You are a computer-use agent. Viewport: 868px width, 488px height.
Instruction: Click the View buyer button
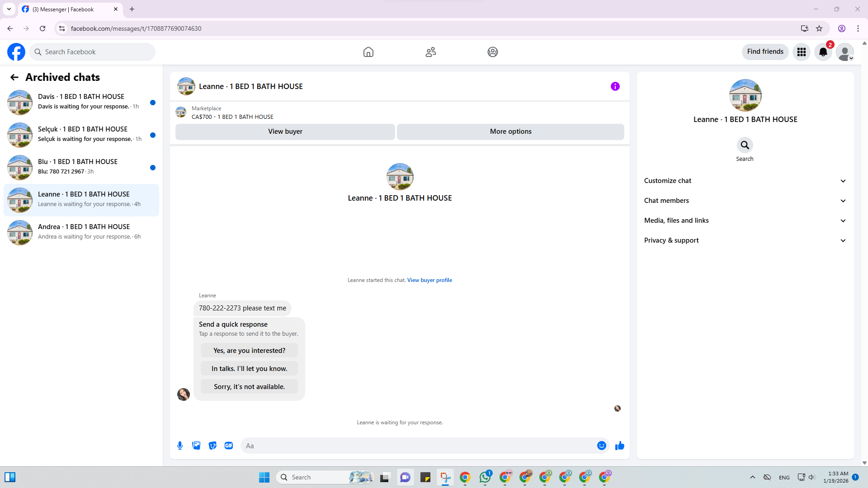pos(285,131)
